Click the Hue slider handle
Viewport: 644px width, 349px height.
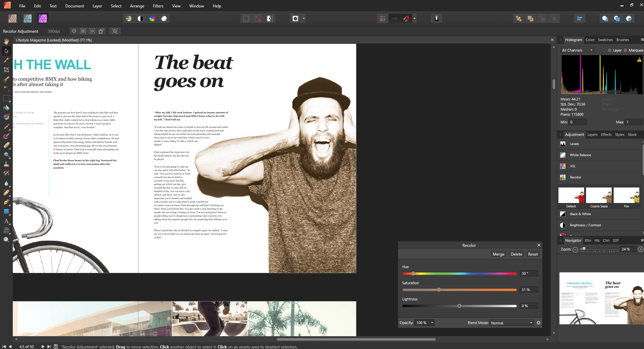pos(413,273)
